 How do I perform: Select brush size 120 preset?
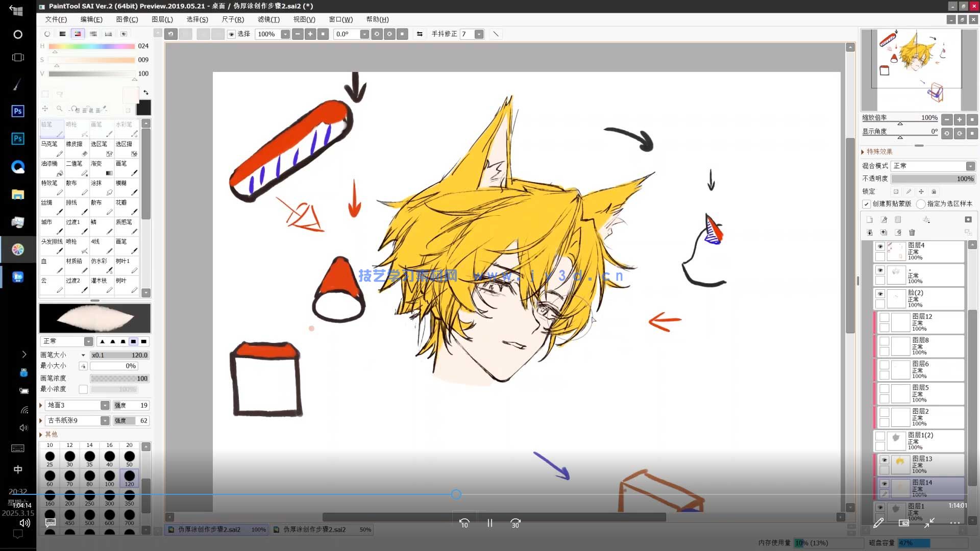tap(129, 478)
